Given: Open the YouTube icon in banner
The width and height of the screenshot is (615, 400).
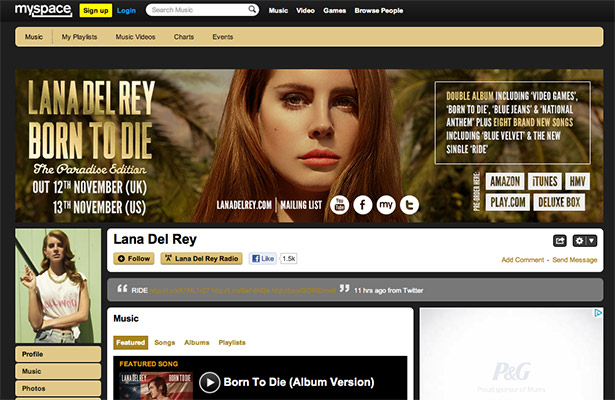Looking at the screenshot, I should (x=340, y=205).
